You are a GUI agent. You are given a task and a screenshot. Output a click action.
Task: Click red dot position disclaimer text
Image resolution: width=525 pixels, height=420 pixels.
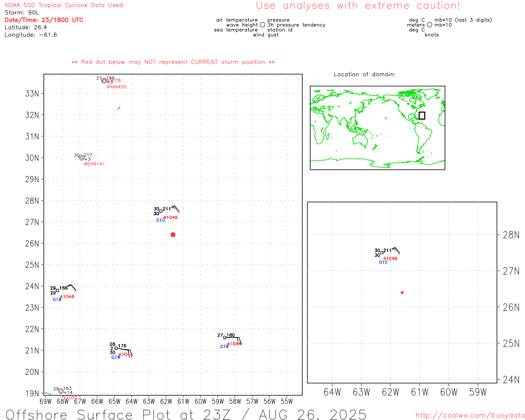pos(173,62)
